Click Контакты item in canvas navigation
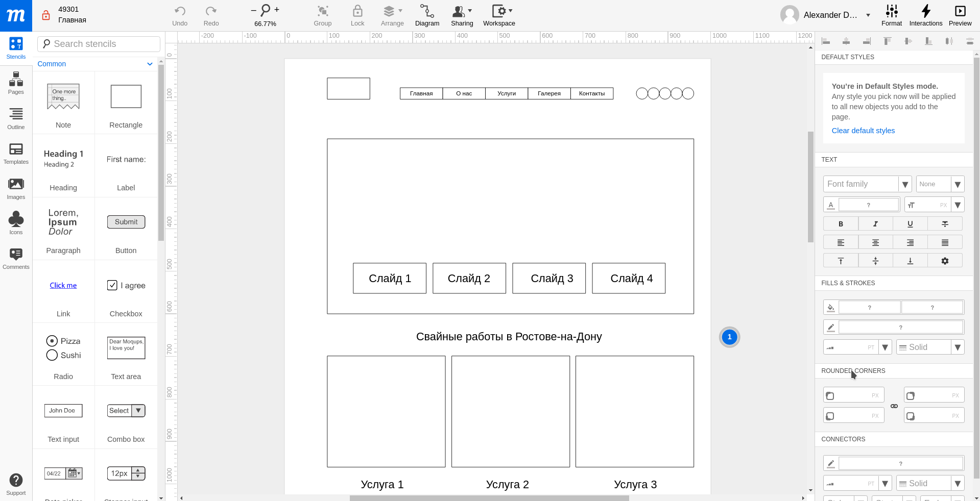The width and height of the screenshot is (980, 501). coord(592,93)
